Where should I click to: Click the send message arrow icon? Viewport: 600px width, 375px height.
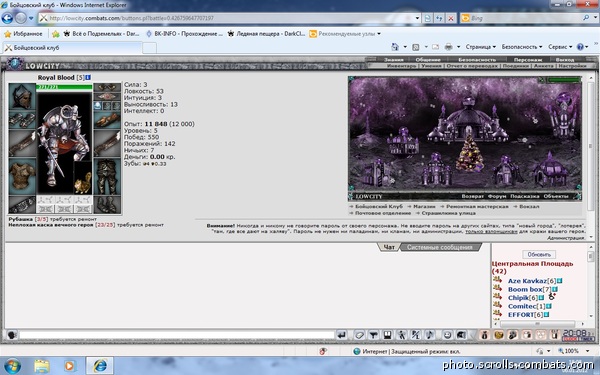point(342,335)
